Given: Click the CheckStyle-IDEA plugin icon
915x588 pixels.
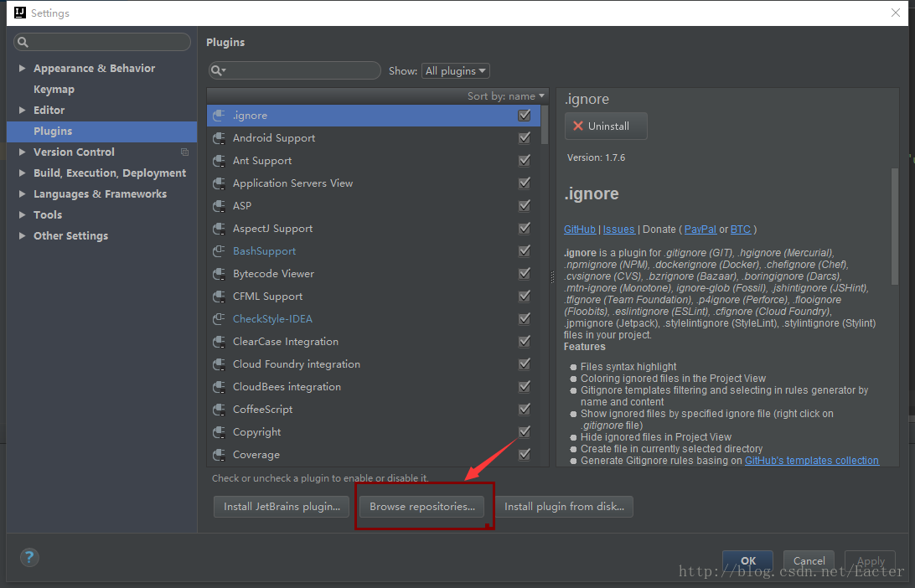Looking at the screenshot, I should (x=219, y=319).
